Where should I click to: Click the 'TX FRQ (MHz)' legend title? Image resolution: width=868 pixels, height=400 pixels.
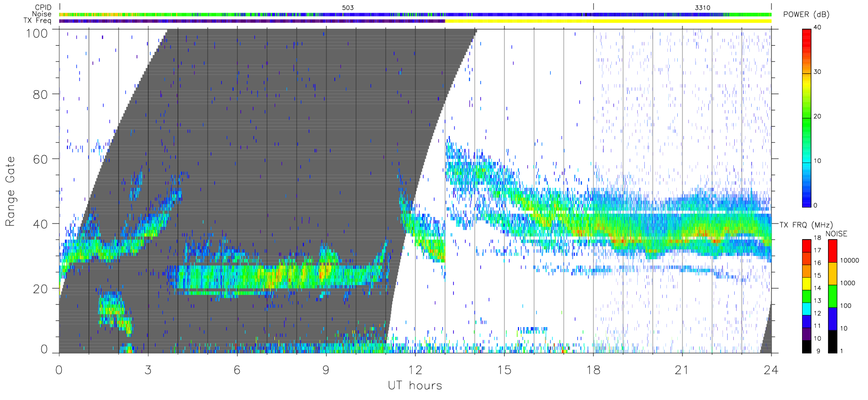[x=806, y=225]
